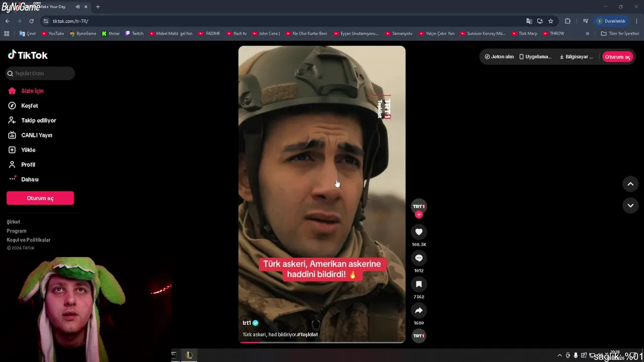Open Profil page

[x=22, y=164]
